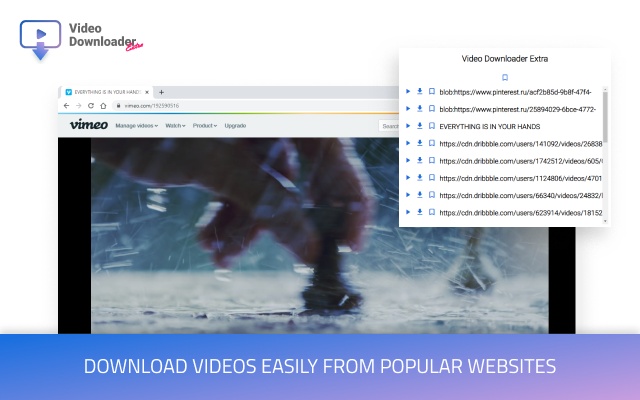This screenshot has height=400, width=640.
Task: Click the popup list scrollbar
Action: tap(605, 130)
